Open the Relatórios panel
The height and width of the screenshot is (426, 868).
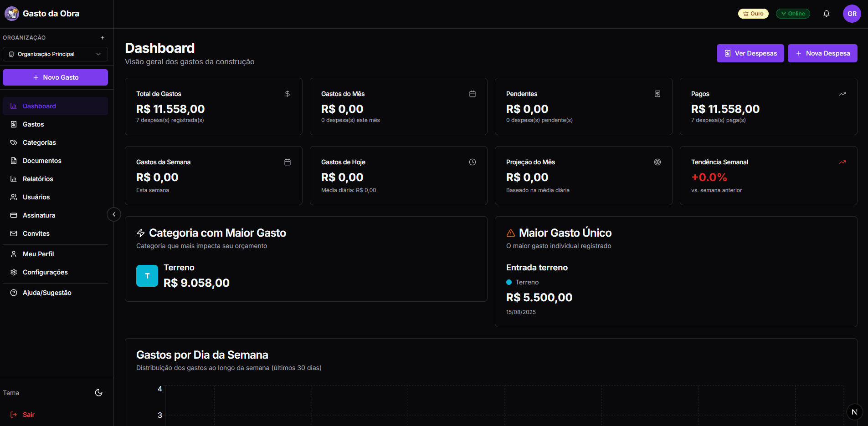38,178
